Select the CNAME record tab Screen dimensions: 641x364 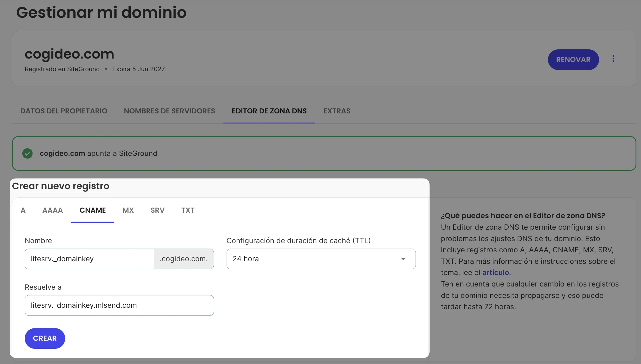pyautogui.click(x=93, y=210)
